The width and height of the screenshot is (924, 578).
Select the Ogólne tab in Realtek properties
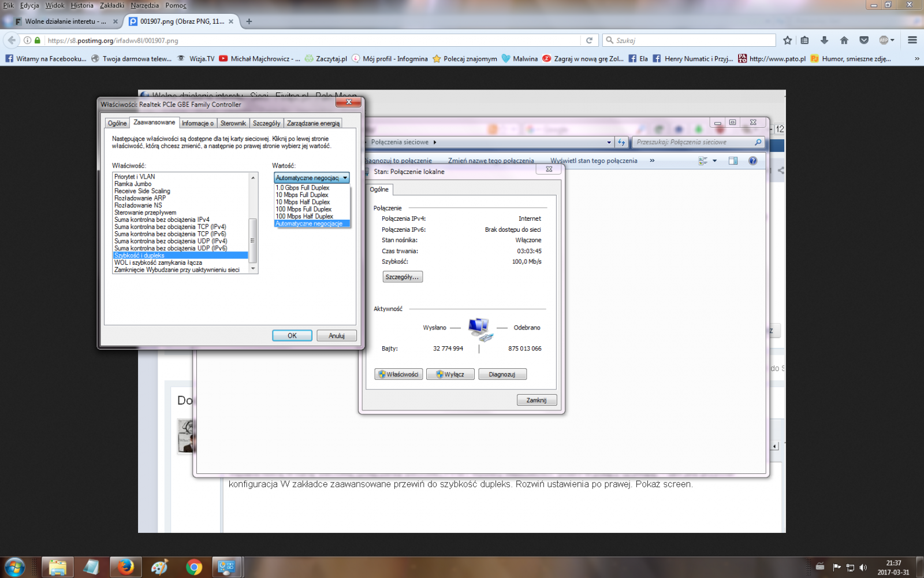[117, 123]
